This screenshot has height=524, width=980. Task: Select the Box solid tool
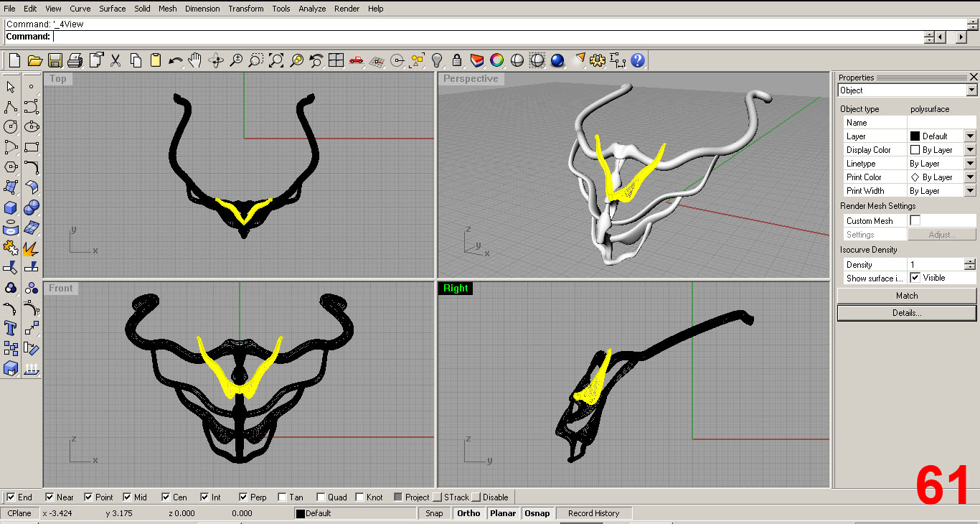click(x=11, y=207)
